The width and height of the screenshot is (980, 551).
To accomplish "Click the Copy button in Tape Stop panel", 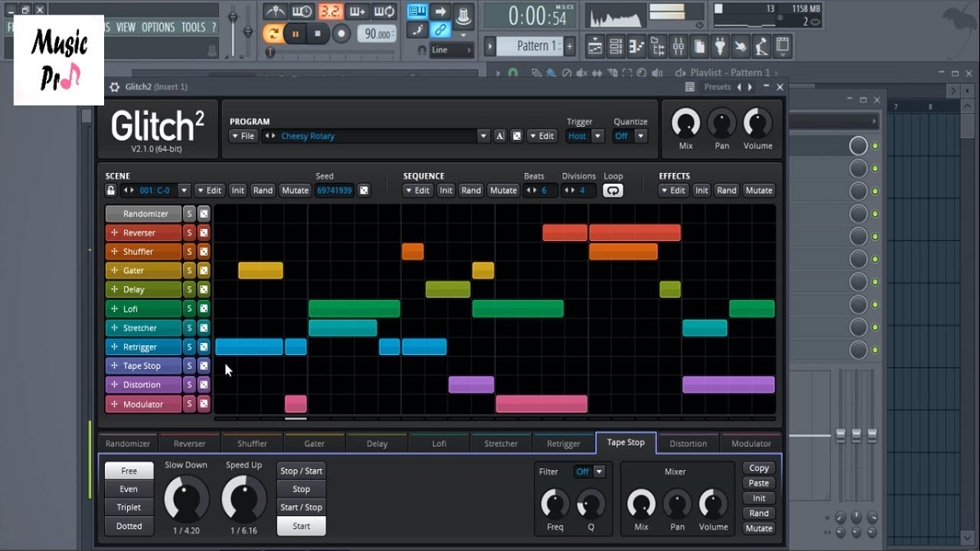I will pos(759,468).
